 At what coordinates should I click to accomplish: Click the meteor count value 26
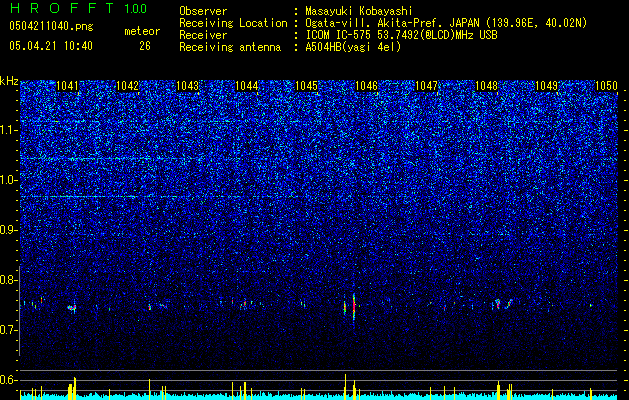[145, 46]
